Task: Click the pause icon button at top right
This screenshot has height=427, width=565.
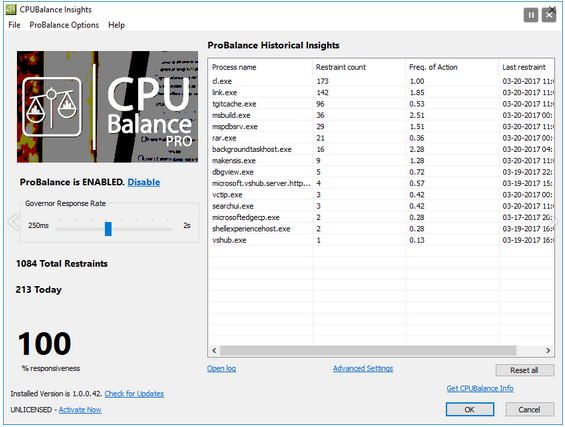Action: [x=530, y=15]
